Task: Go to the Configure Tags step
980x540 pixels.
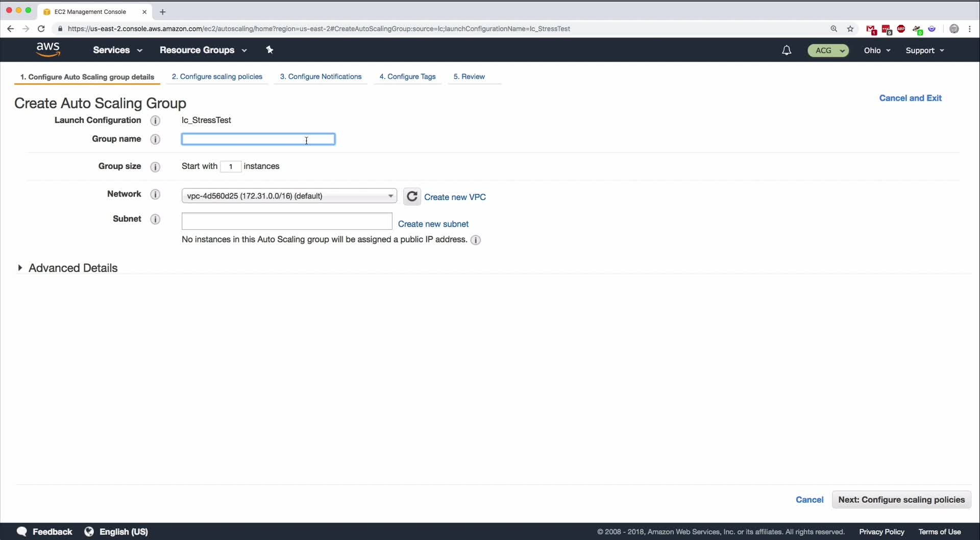Action: click(x=407, y=77)
